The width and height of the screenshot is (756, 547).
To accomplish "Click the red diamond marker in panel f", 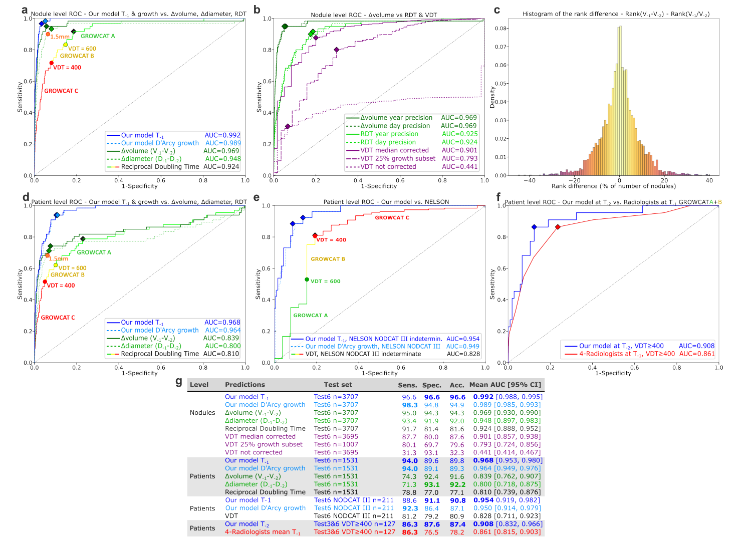I will pyautogui.click(x=558, y=227).
